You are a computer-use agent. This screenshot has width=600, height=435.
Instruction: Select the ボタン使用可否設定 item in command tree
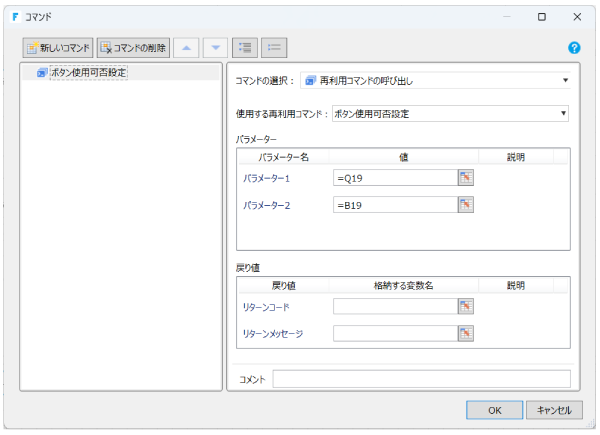[x=89, y=72]
